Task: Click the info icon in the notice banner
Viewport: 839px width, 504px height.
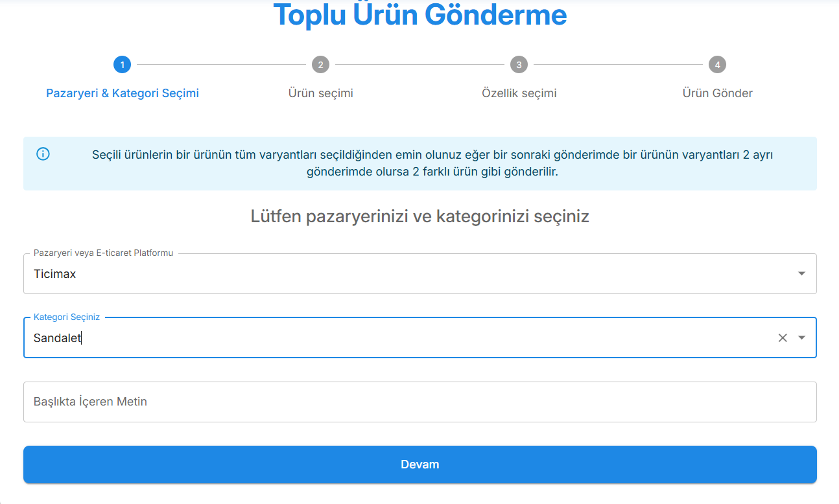Action: [x=42, y=154]
